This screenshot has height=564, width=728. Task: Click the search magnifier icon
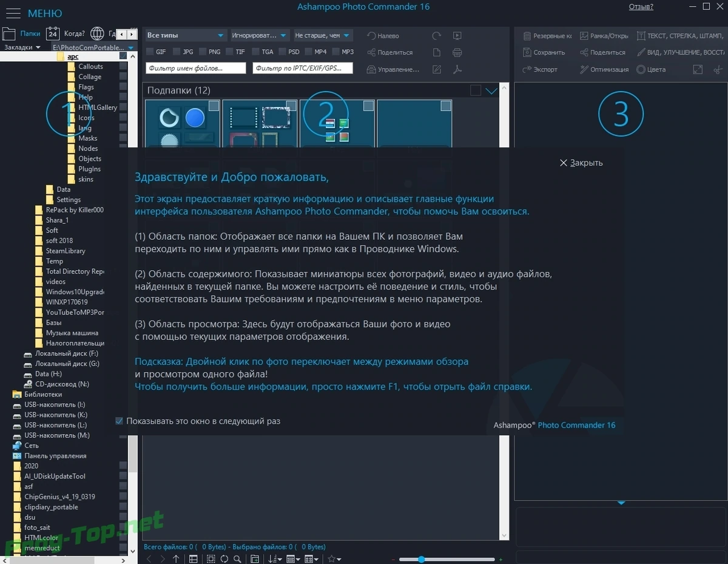[237, 559]
